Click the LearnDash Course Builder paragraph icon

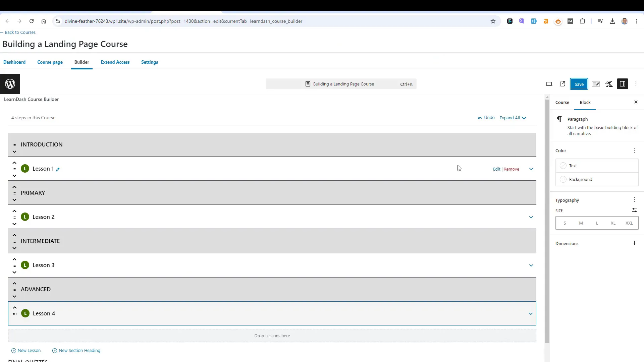(x=559, y=118)
